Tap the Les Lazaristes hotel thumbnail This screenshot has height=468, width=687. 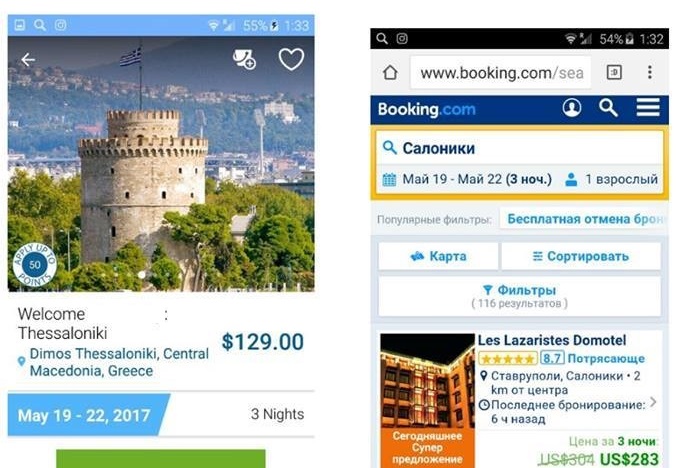point(428,399)
